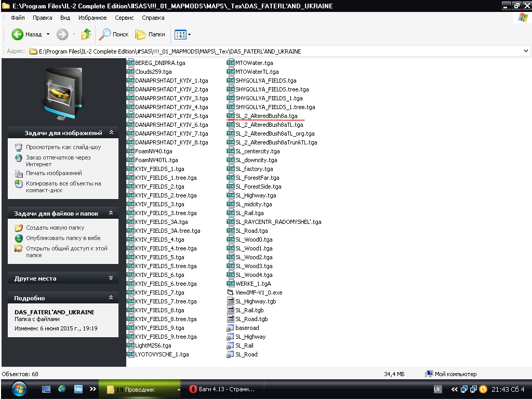This screenshot has width=532, height=399.
Task: Select FoamNV40.tga file icon
Action: [130, 151]
